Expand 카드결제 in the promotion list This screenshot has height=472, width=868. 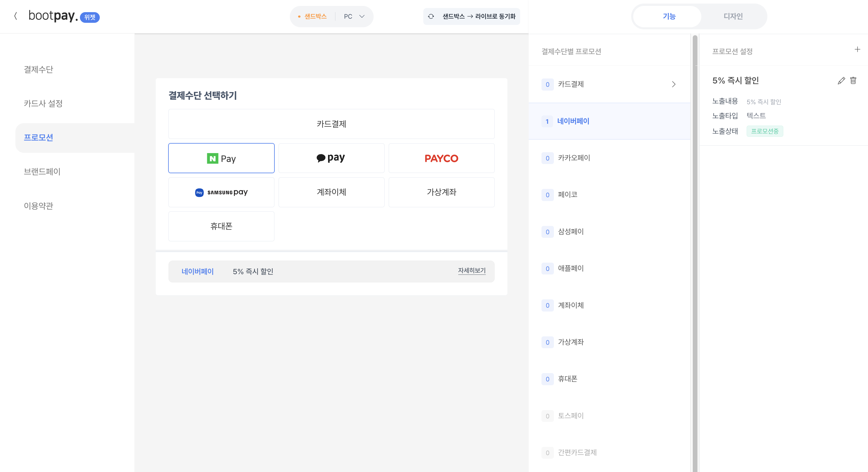[x=673, y=84]
